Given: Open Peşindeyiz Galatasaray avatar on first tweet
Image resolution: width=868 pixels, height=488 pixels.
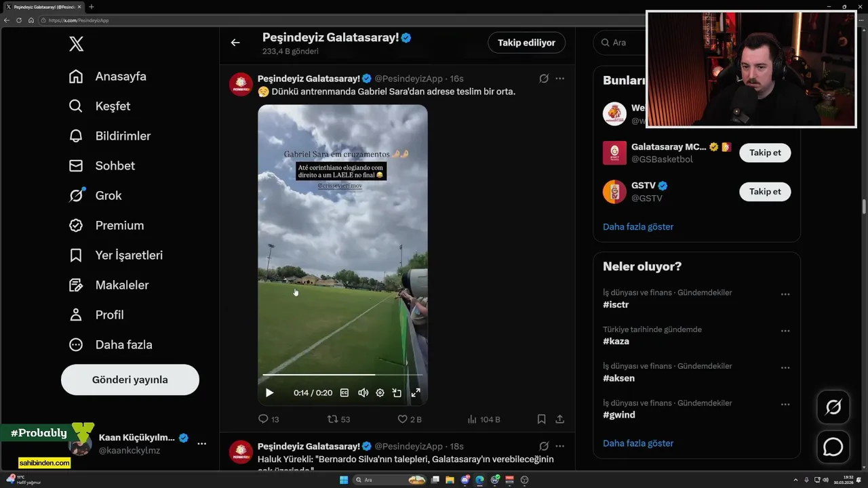Looking at the screenshot, I should tap(241, 85).
